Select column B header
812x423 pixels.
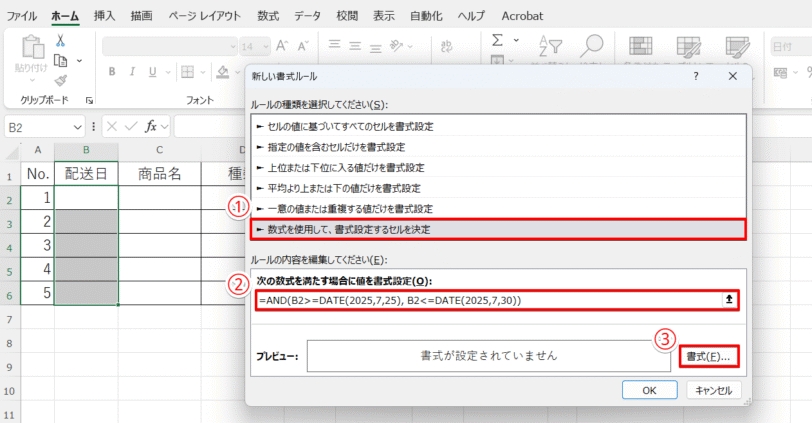tap(86, 150)
